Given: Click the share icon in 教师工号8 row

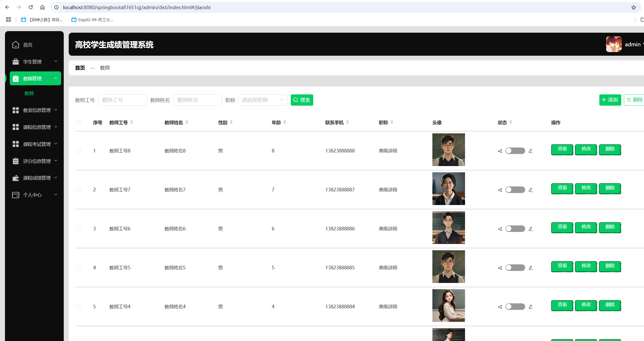Looking at the screenshot, I should point(500,151).
